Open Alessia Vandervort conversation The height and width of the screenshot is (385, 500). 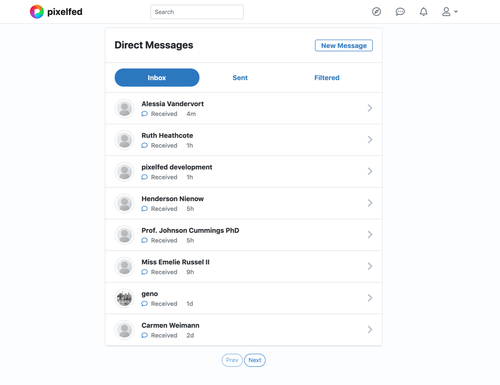244,108
